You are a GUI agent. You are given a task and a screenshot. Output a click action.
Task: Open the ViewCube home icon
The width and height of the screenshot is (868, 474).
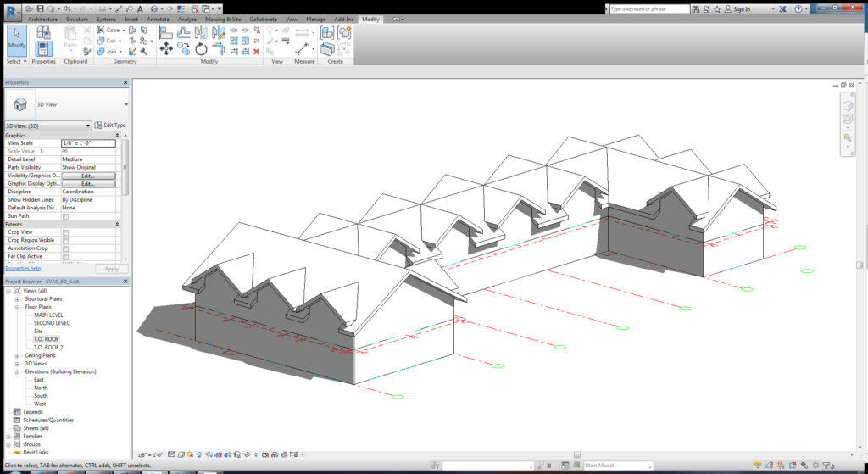(x=847, y=105)
